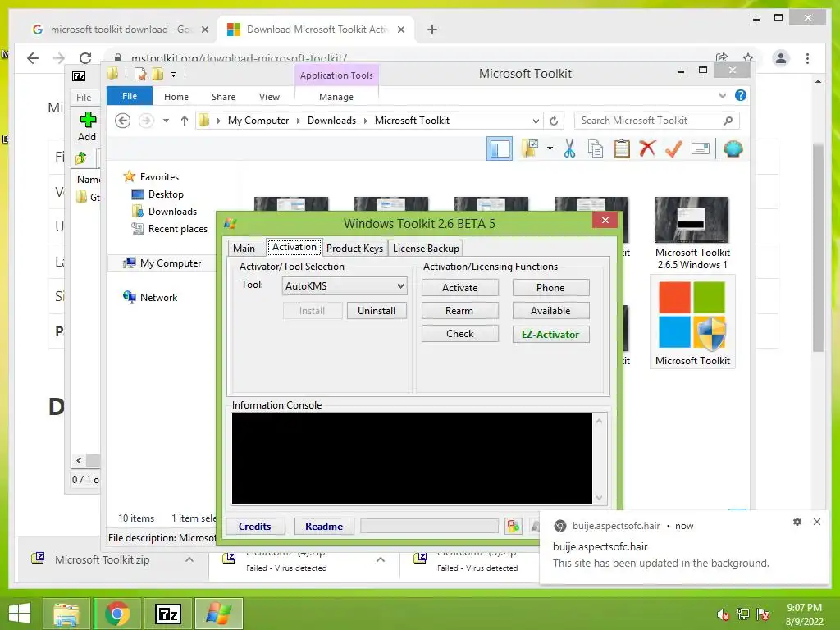Select Downloads in Favorites tree
Screen dimensions: 840x630
click(172, 212)
